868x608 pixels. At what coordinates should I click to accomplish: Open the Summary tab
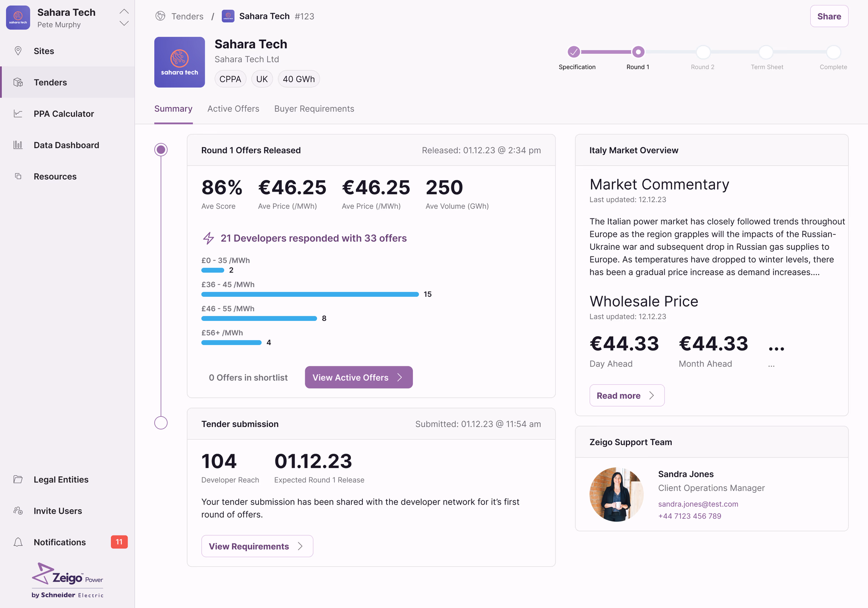(x=173, y=109)
